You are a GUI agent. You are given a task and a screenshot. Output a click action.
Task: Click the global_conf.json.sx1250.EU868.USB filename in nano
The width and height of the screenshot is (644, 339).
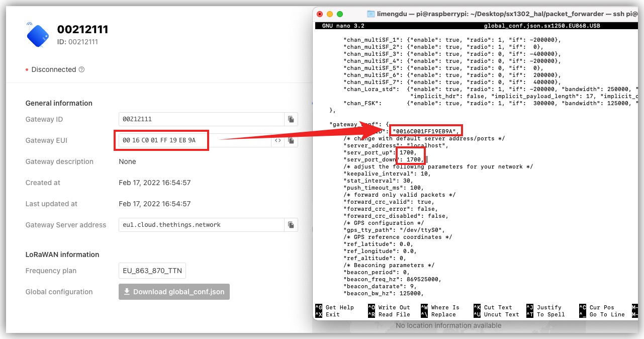coord(542,26)
